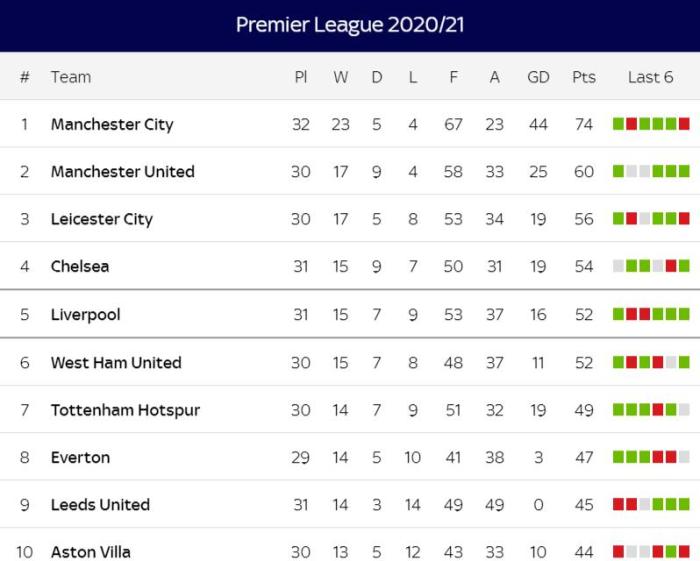Click the Leeds United team name
This screenshot has width=700, height=561.
(x=100, y=505)
